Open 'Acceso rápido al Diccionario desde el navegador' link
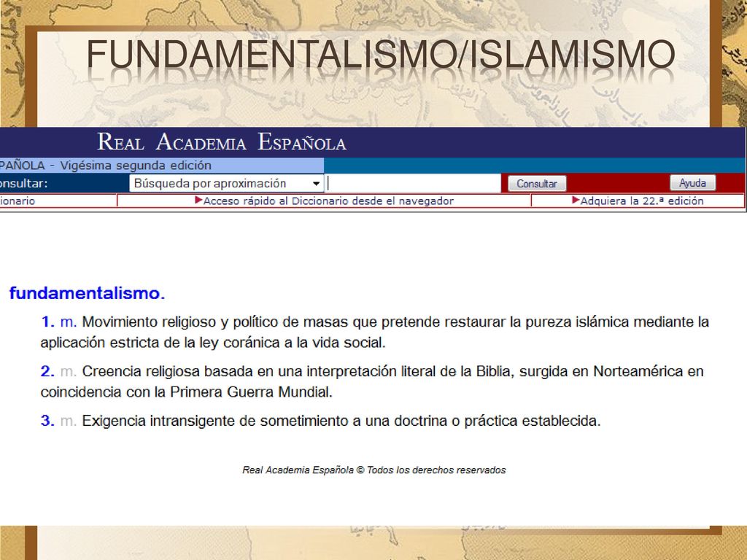The image size is (747, 560). pyautogui.click(x=328, y=201)
